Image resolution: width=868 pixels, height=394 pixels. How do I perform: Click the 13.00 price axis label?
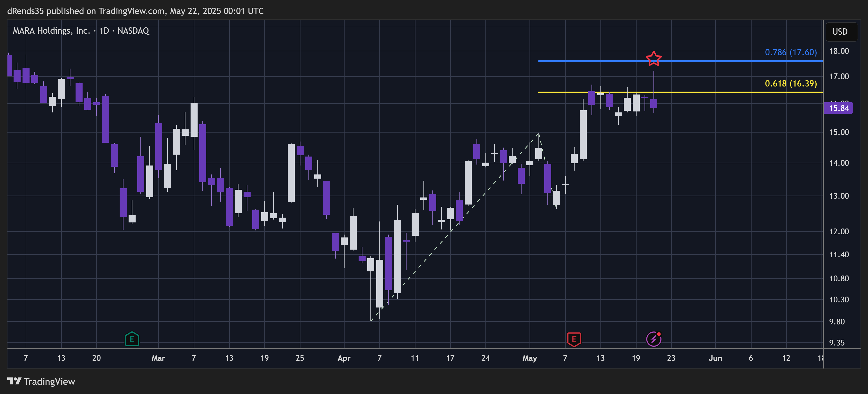click(839, 196)
